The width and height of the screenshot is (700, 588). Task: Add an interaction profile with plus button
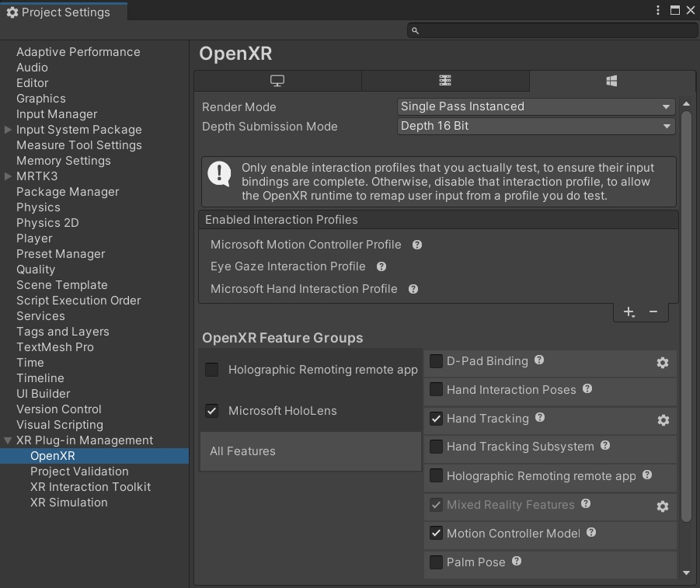click(629, 312)
